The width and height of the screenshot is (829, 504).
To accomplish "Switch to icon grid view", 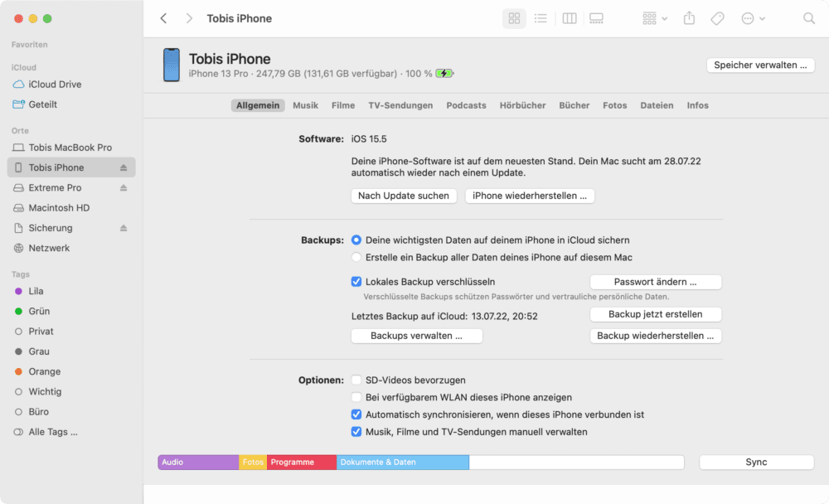I will click(x=514, y=18).
